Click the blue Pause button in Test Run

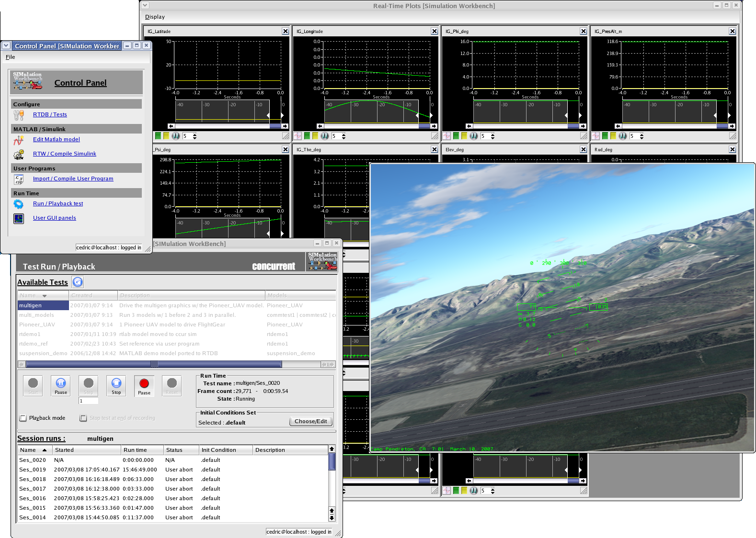click(x=61, y=386)
